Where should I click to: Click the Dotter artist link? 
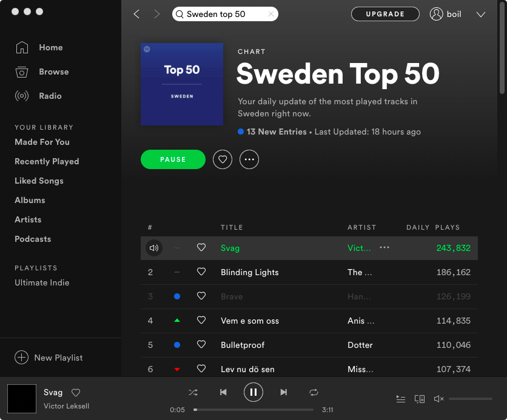360,345
